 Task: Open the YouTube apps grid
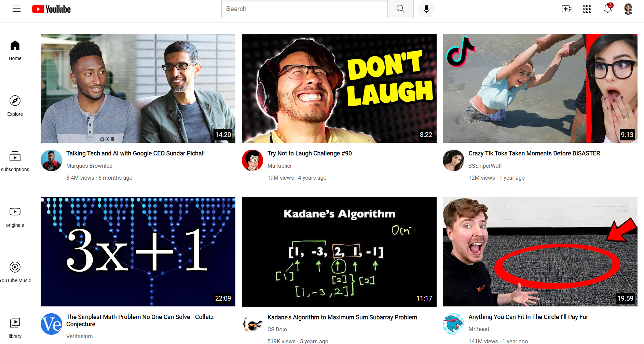[x=587, y=9]
